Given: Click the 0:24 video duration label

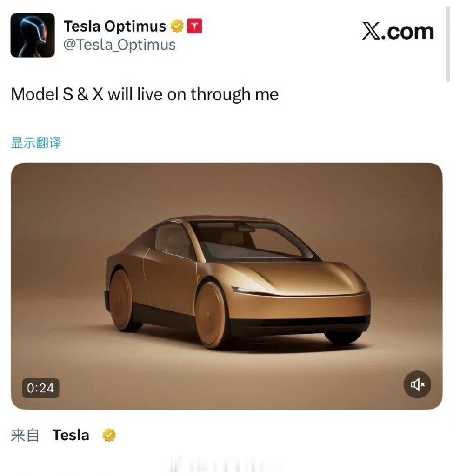Looking at the screenshot, I should click(41, 388).
